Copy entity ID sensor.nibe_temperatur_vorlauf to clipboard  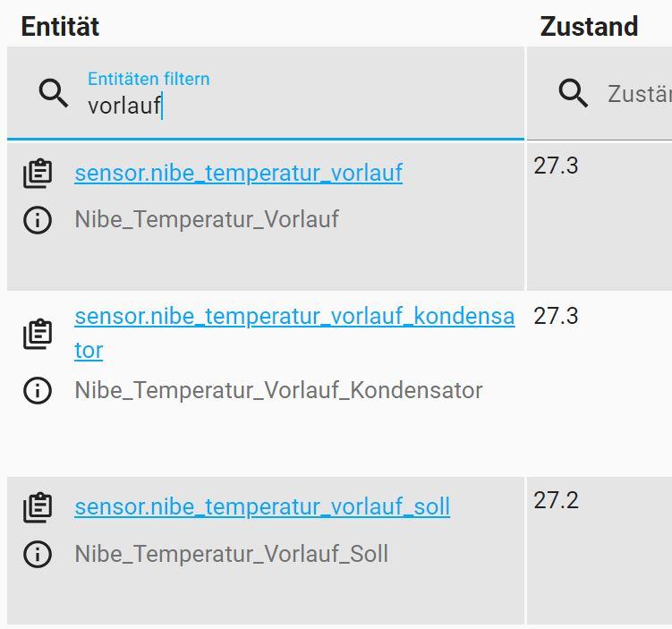point(38,174)
